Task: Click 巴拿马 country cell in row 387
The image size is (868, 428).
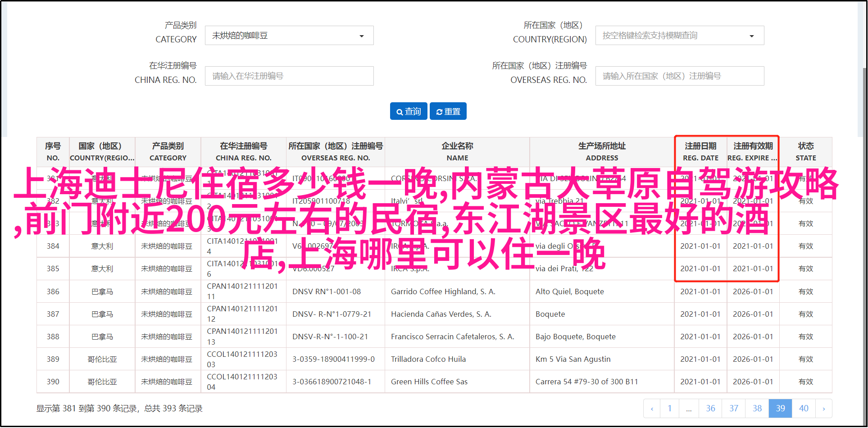Action: [102, 314]
